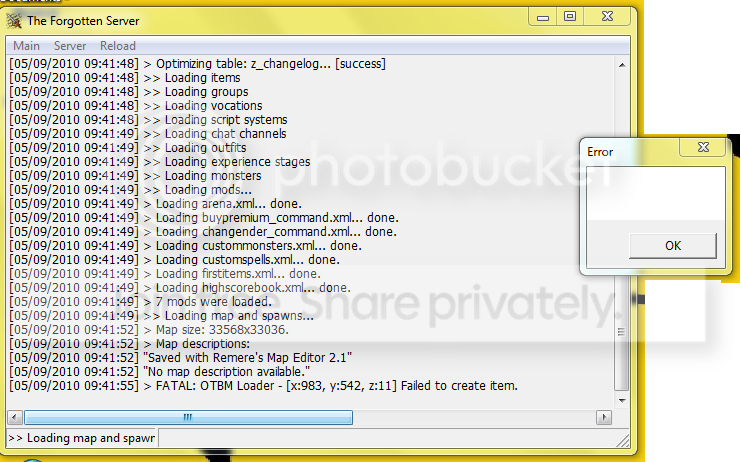
Task: Click OK in the Error dialog
Action: pos(672,246)
